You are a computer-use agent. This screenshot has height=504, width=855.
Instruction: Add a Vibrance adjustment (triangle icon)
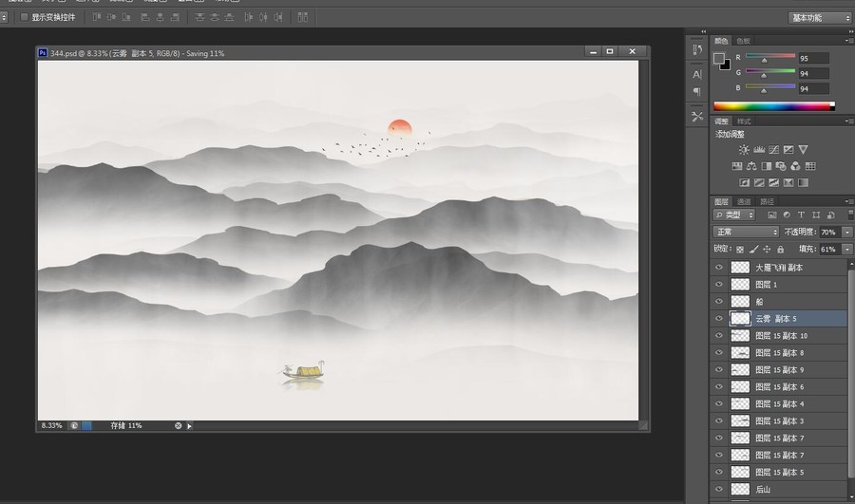click(803, 149)
